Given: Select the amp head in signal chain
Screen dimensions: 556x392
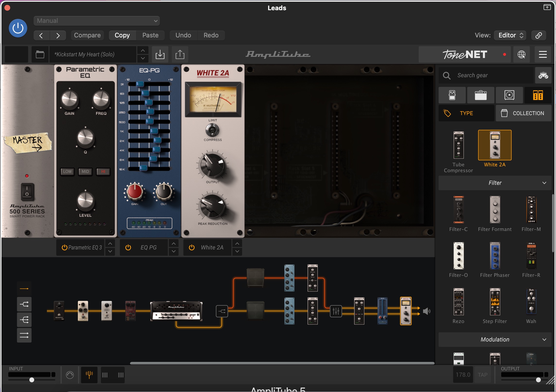Looking at the screenshot, I should [x=176, y=311].
